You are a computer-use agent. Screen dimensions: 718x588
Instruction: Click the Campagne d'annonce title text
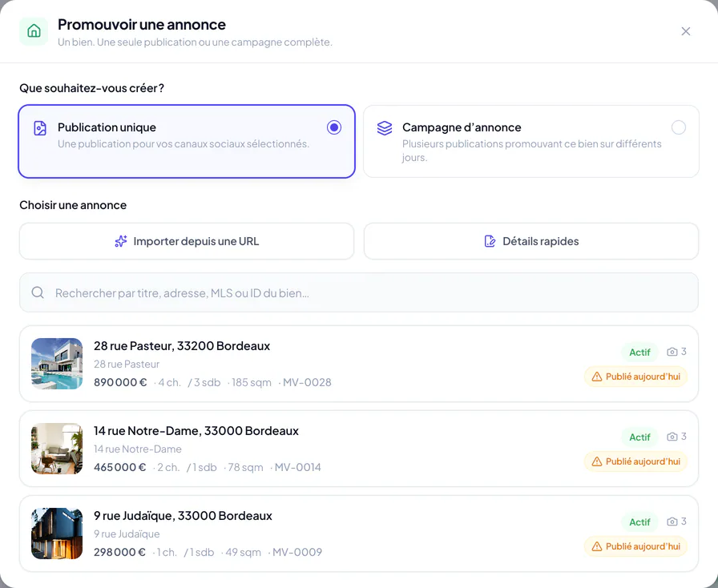click(x=462, y=127)
